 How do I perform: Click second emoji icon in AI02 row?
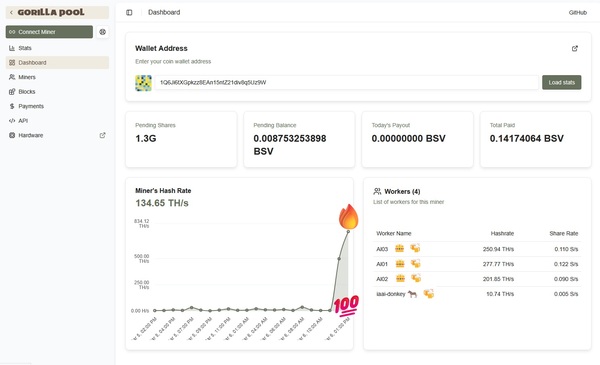416,278
